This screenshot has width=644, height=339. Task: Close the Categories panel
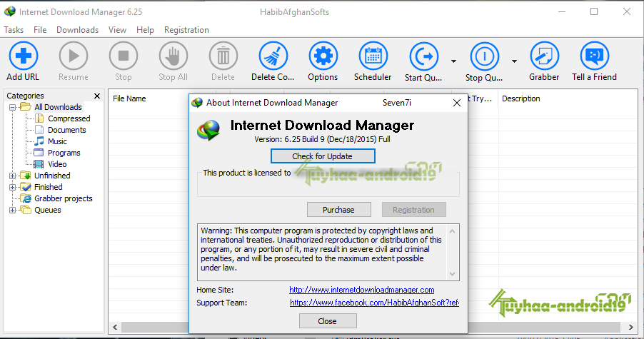click(x=97, y=96)
